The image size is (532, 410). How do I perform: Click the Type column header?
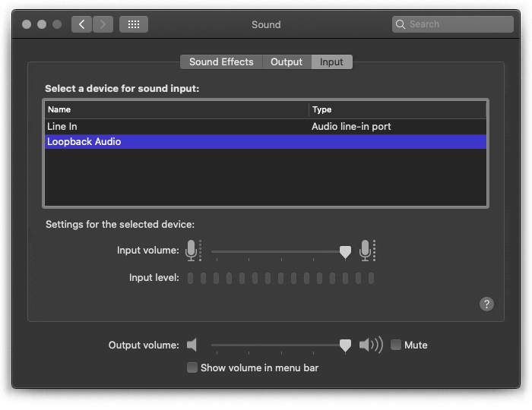[x=397, y=109]
